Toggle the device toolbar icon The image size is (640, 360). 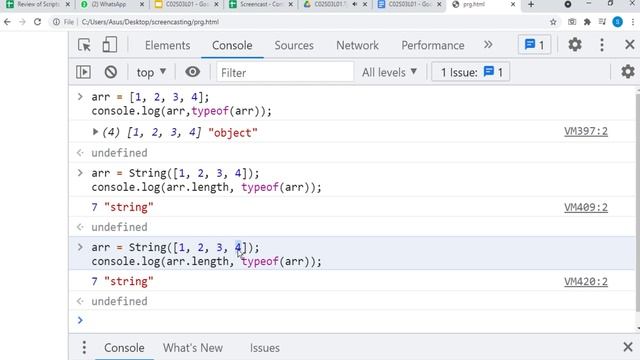(109, 45)
